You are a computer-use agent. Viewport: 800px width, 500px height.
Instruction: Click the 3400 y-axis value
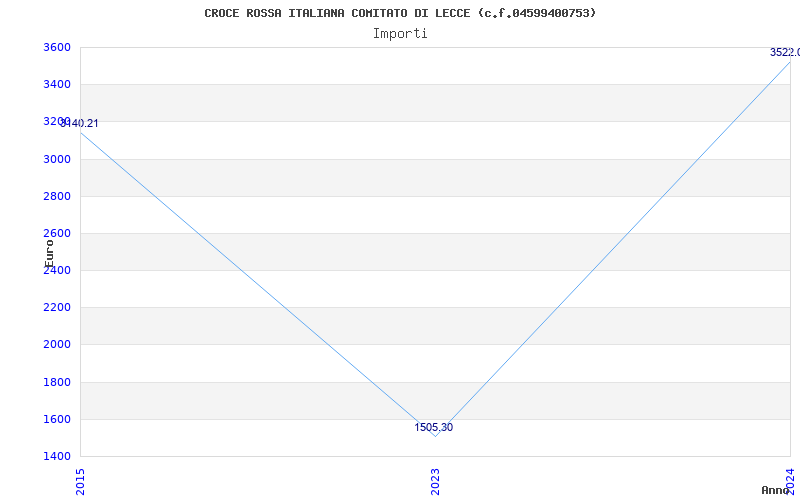click(57, 84)
